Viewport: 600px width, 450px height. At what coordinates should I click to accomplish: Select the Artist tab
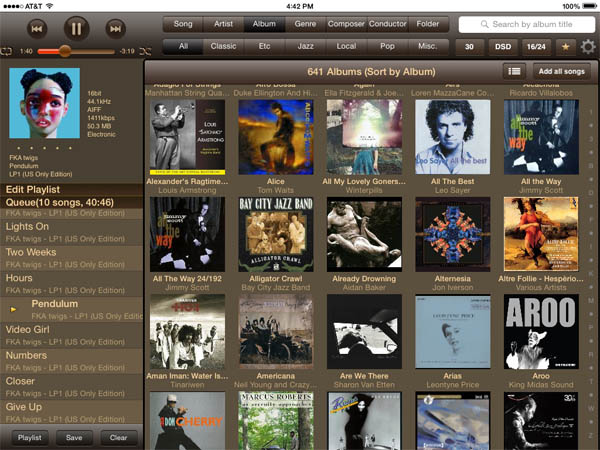tap(223, 24)
